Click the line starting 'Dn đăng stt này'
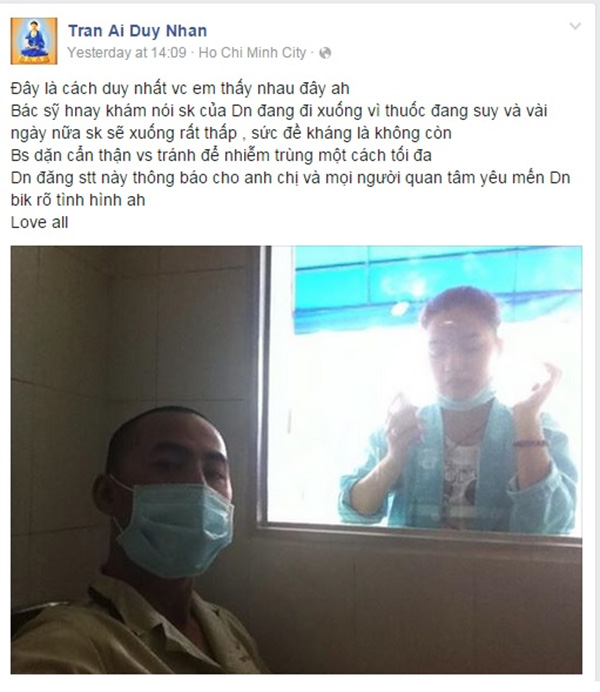 290,178
